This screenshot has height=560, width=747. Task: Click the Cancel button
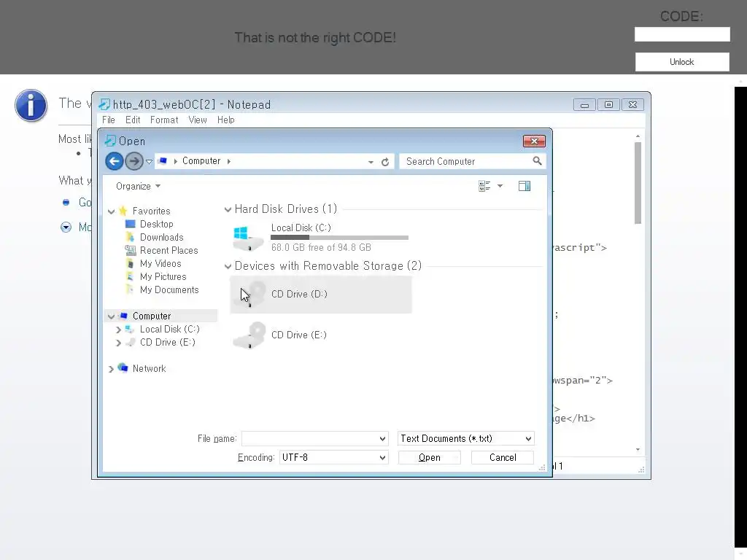coord(503,458)
